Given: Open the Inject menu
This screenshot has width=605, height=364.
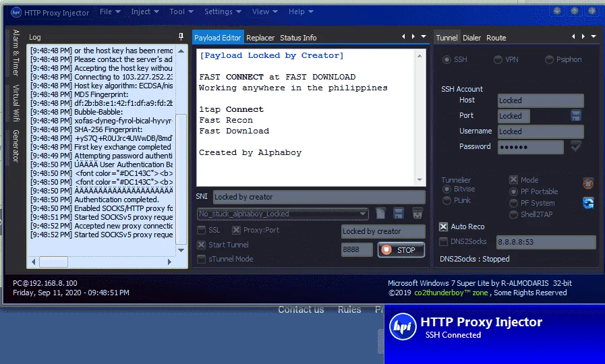Looking at the screenshot, I should [x=145, y=11].
